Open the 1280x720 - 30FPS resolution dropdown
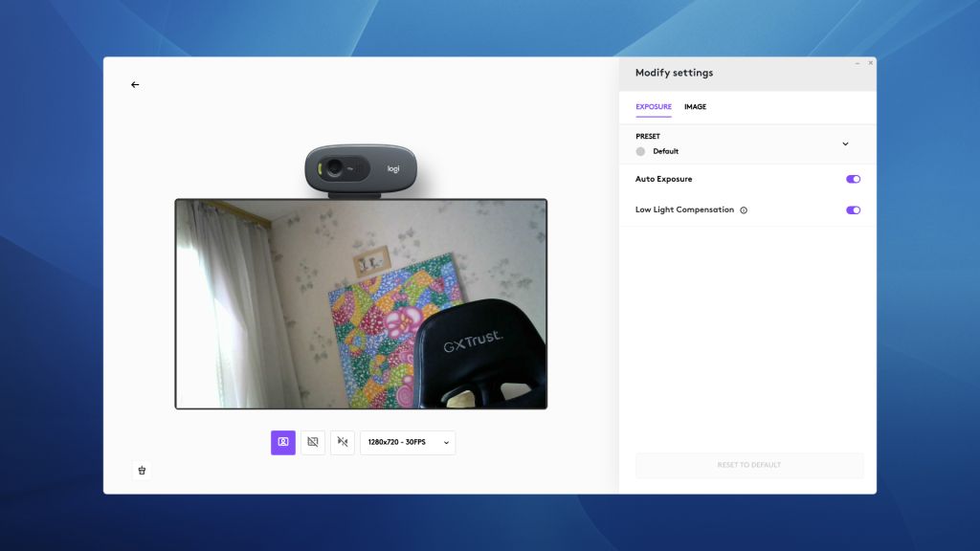The width and height of the screenshot is (980, 551). point(408,442)
